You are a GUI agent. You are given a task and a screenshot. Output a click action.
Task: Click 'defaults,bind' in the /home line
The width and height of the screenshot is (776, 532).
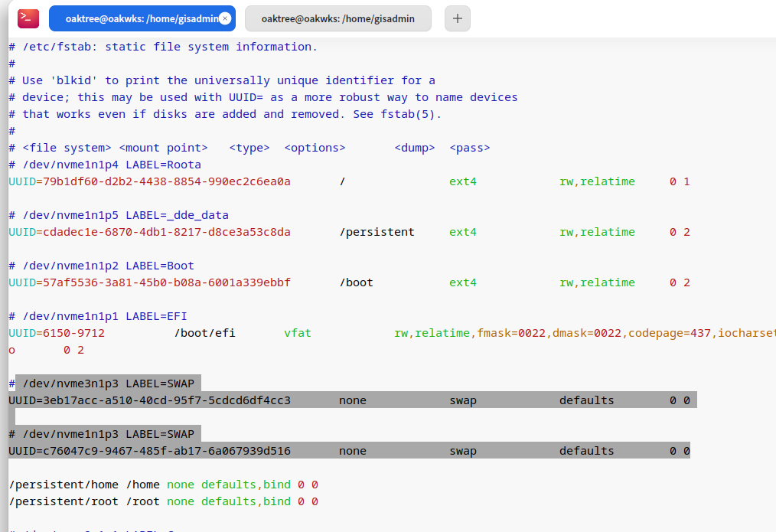246,485
